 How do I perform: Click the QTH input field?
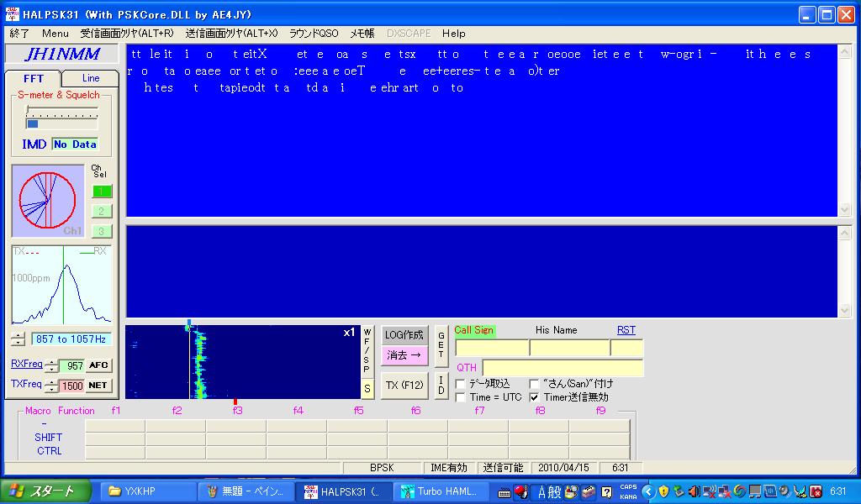pos(563,367)
